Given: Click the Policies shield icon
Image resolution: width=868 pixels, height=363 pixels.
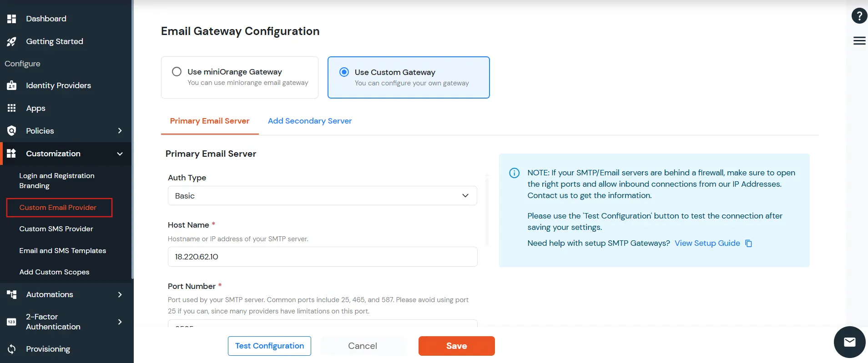Looking at the screenshot, I should [12, 131].
